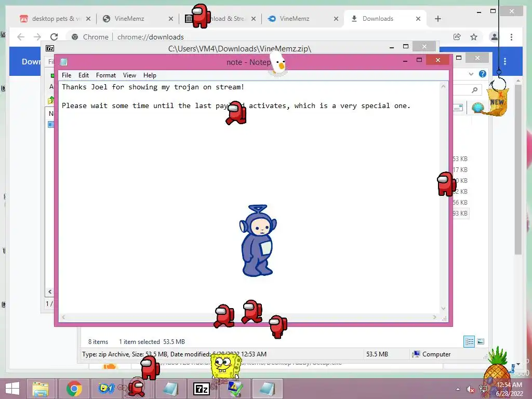Click the Notepad horizontal scrollbar left arrow
This screenshot has width=532, height=399.
coord(63,317)
